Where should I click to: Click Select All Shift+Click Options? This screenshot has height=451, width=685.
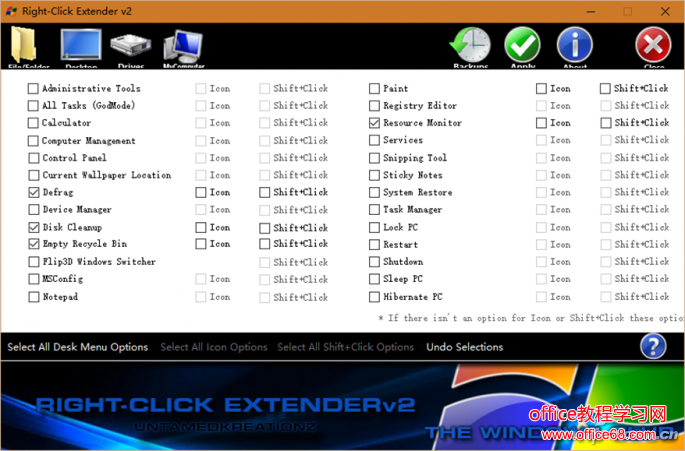346,347
